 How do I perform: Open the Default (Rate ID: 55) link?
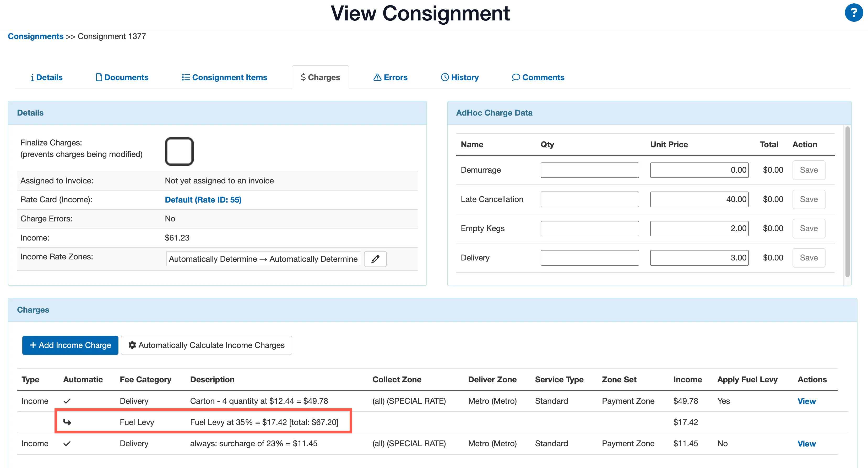click(x=203, y=199)
